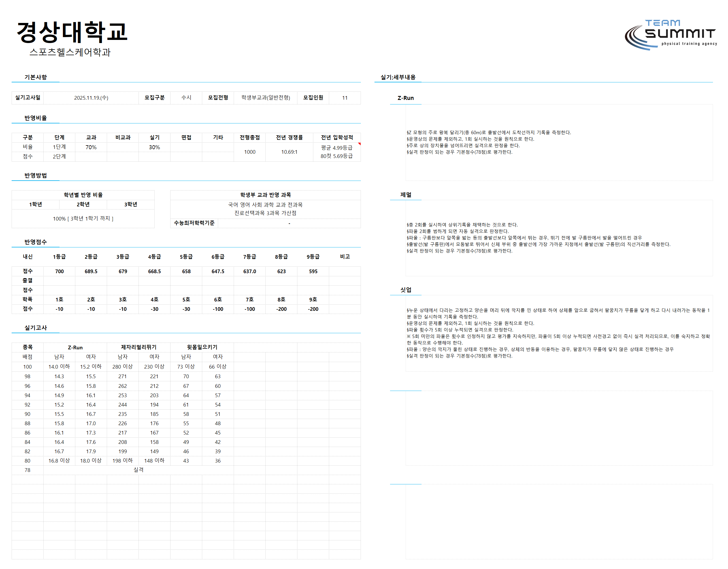
Task: Click the 전형총점 value 1000
Action: 250,152
